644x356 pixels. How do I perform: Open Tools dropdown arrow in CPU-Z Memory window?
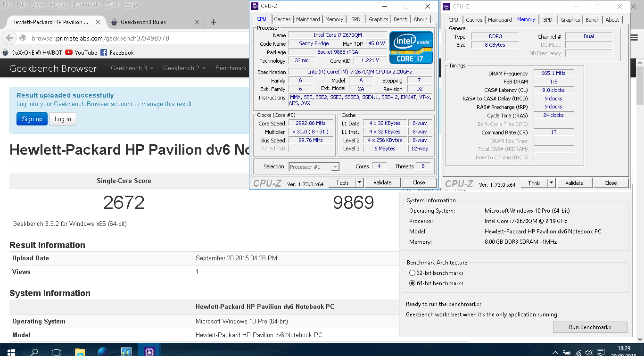coord(551,183)
